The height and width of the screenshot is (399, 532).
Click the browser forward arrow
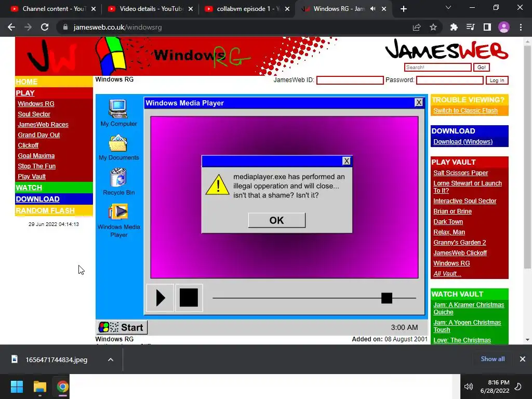(28, 27)
